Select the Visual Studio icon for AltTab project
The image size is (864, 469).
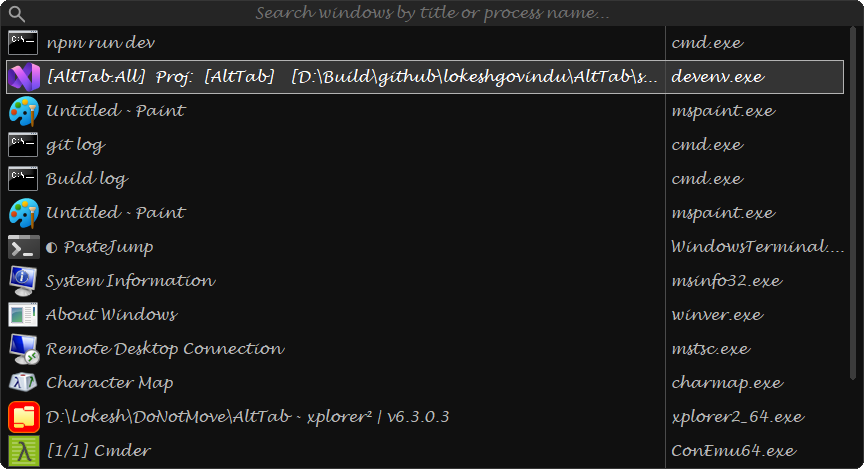[24, 77]
